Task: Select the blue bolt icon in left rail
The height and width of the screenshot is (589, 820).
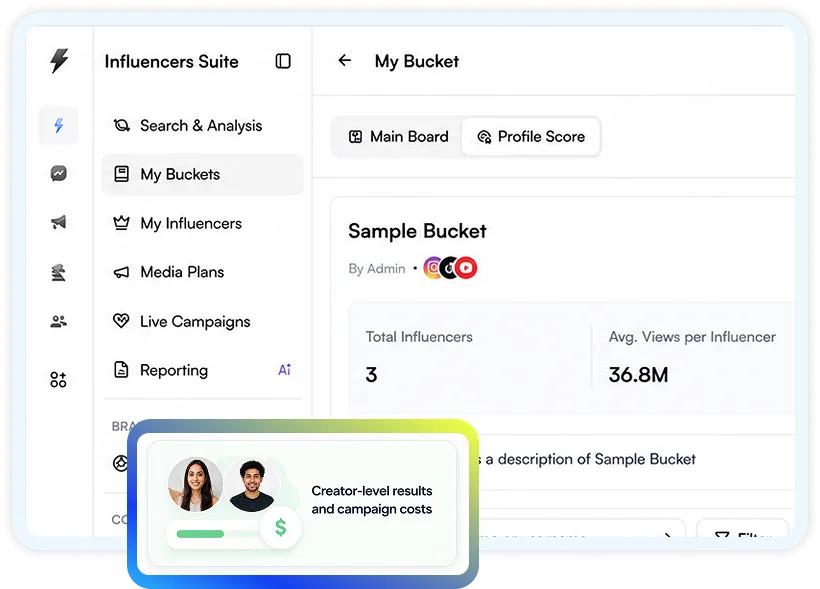Action: point(59,125)
